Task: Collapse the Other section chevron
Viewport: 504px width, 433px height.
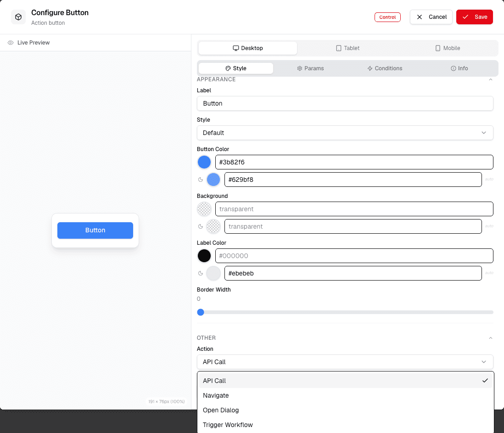Action: 491,338
